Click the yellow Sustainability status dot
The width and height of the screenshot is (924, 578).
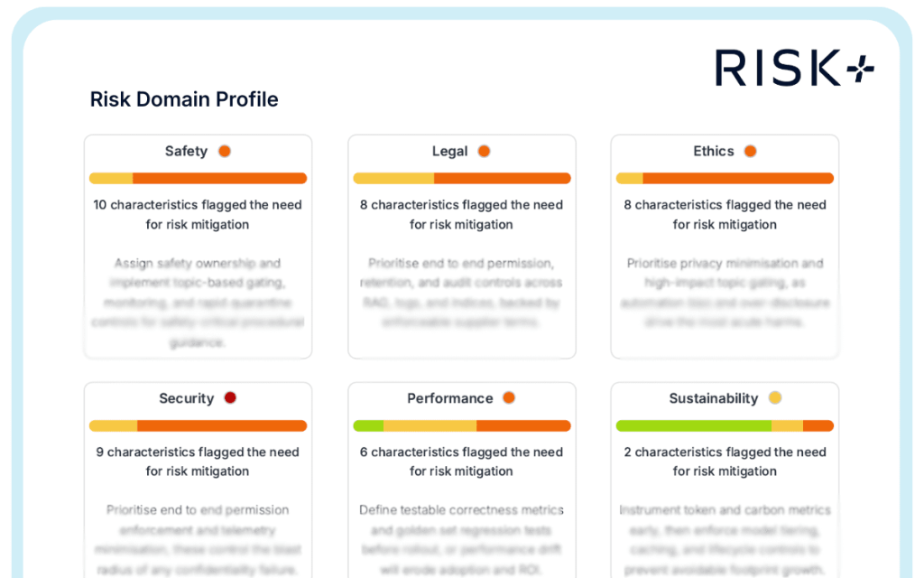tap(774, 398)
